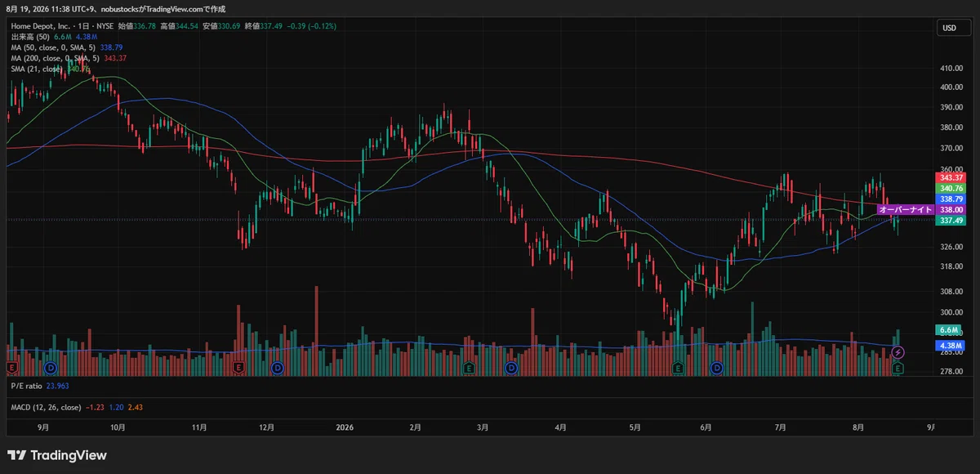
Task: Click the red earnings E marker in early September
Action: (11, 369)
